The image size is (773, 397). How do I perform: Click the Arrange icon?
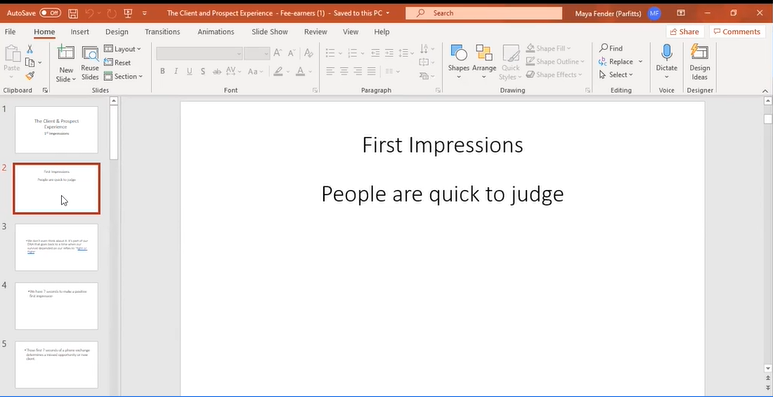[x=484, y=53]
